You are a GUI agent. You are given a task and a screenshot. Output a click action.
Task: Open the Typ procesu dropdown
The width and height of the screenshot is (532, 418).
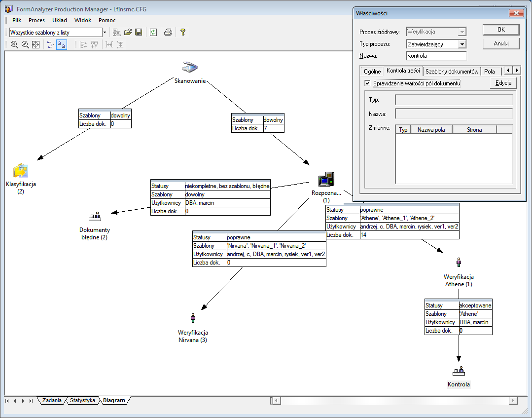tap(461, 44)
